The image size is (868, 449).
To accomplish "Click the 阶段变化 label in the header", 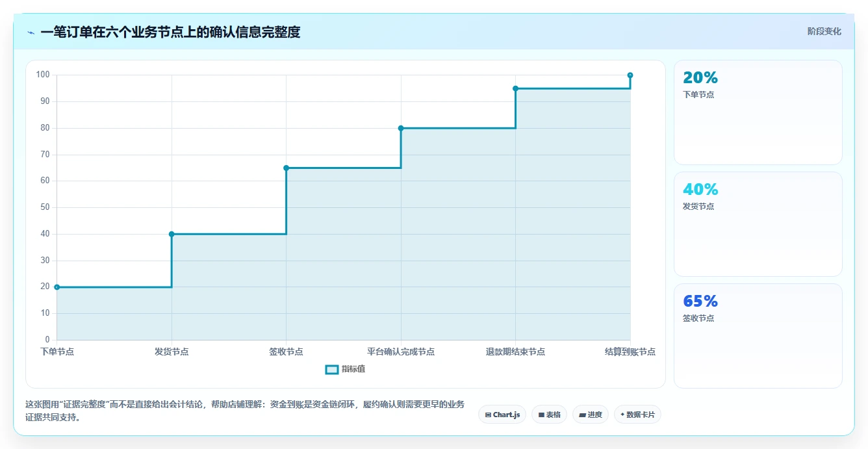I will 824,31.
